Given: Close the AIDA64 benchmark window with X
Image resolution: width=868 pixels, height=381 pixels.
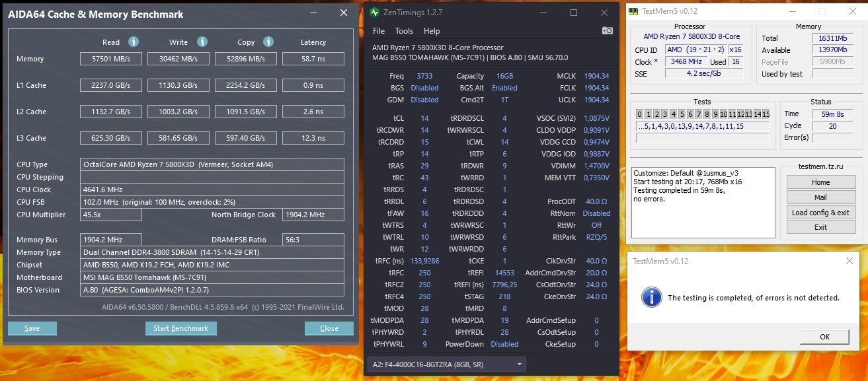Looking at the screenshot, I should pyautogui.click(x=343, y=13).
